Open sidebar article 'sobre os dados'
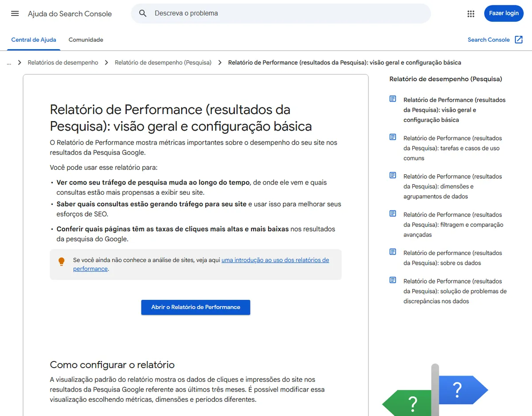This screenshot has height=416, width=532. [453, 258]
